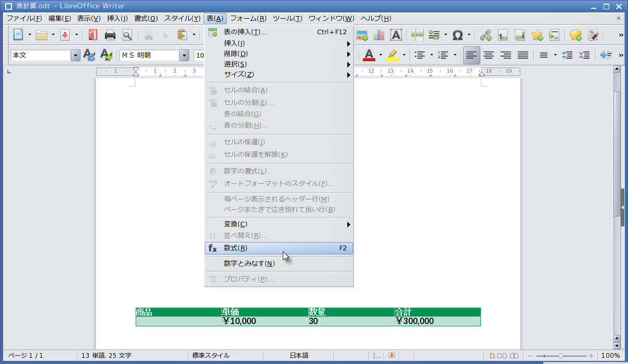Insert a comment
The height and width of the screenshot is (364, 628).
click(575, 35)
